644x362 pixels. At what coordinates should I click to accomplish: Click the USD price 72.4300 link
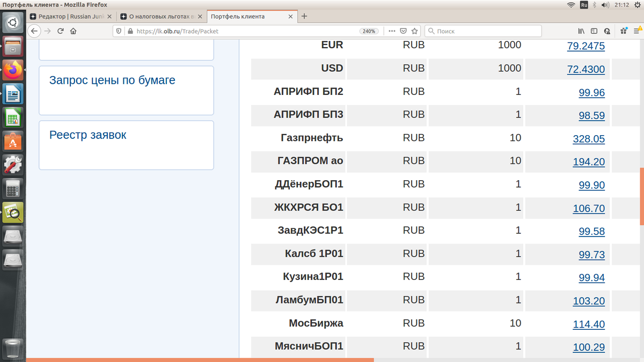(x=586, y=69)
